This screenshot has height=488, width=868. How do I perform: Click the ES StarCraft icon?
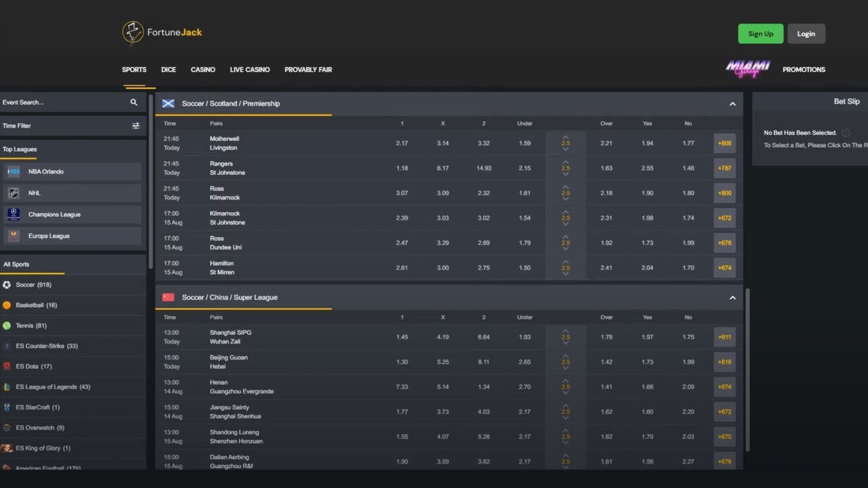pos(7,407)
